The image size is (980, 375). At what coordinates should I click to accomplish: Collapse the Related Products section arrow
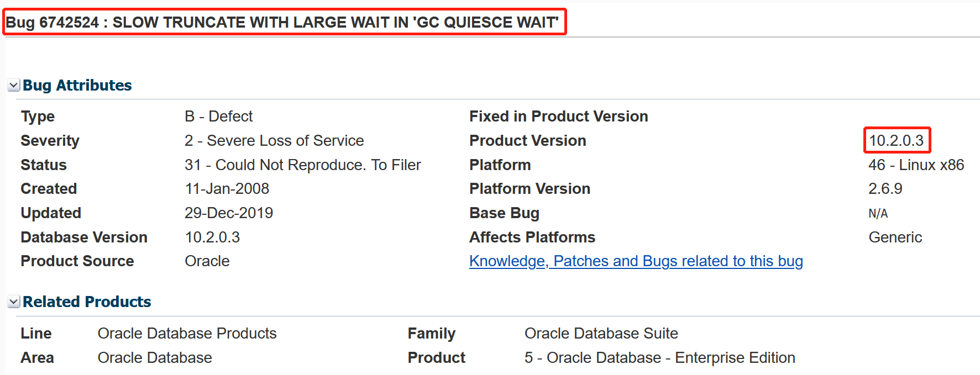14,302
